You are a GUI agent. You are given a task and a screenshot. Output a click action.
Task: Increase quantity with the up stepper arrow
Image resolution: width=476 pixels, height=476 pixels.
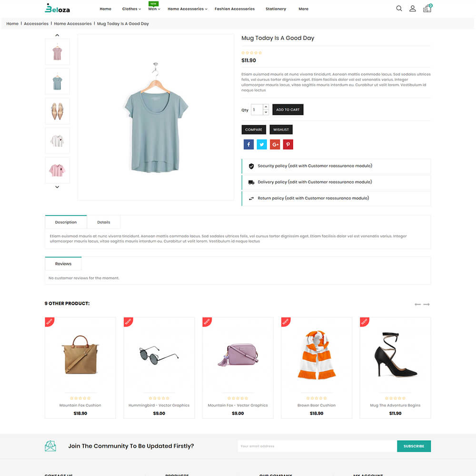[x=266, y=107]
